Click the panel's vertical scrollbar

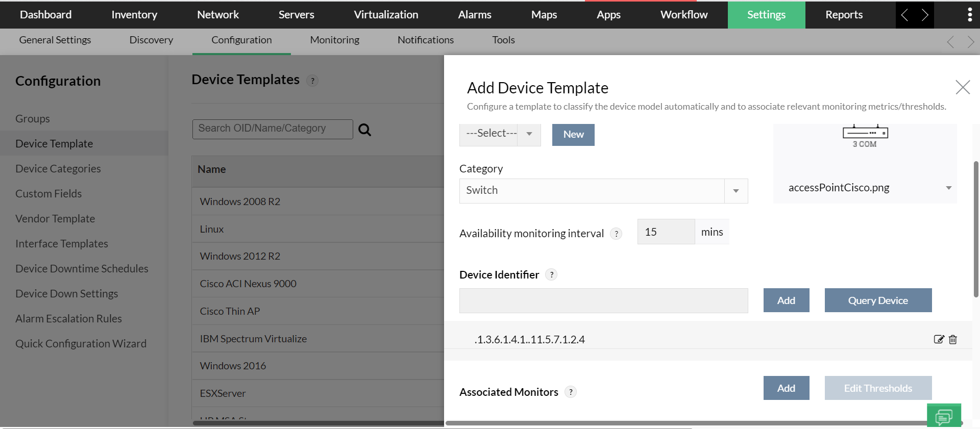point(976,230)
